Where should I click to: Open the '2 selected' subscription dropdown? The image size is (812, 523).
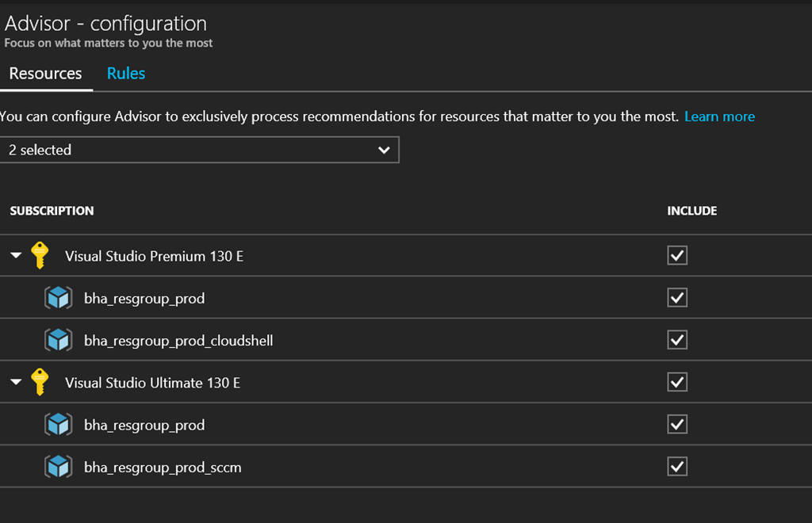point(199,150)
